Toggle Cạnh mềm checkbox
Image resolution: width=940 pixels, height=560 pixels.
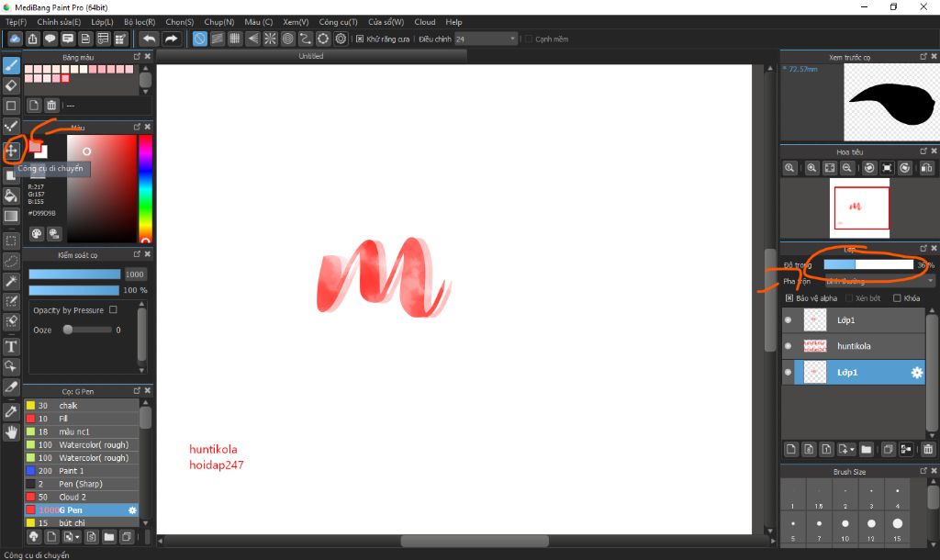tap(528, 39)
